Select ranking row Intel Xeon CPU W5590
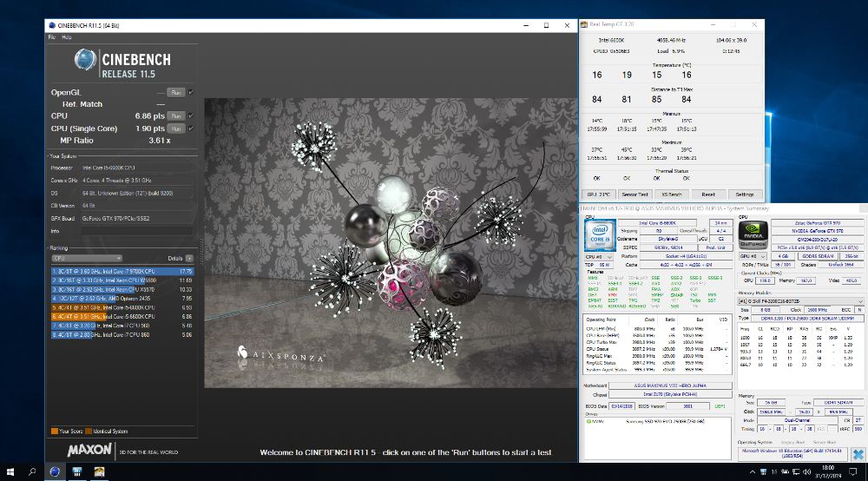This screenshot has height=481, width=868. coord(122,280)
